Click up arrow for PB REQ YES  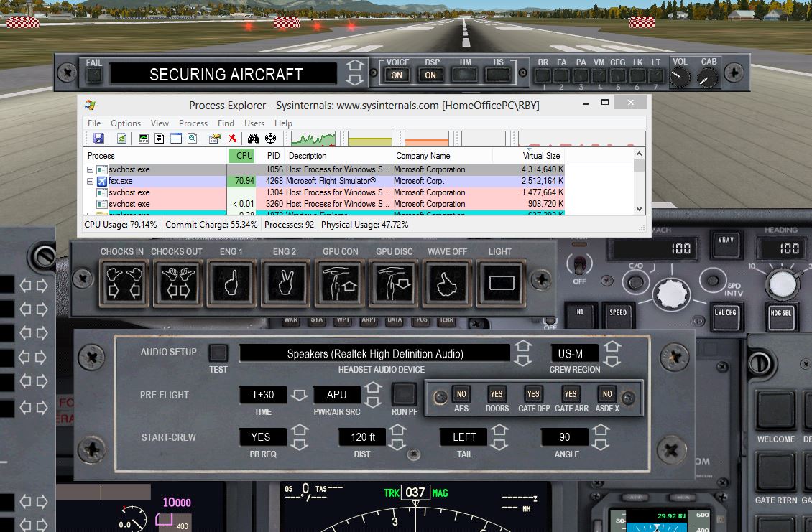point(300,429)
